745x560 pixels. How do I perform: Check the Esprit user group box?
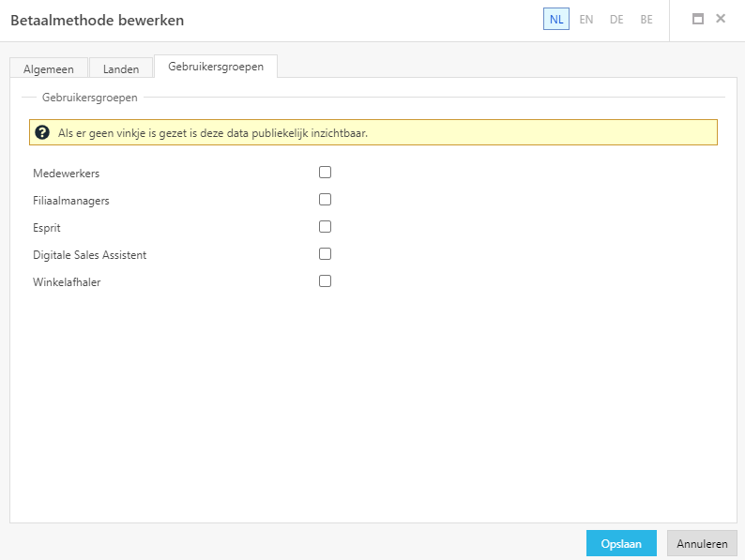(x=325, y=227)
